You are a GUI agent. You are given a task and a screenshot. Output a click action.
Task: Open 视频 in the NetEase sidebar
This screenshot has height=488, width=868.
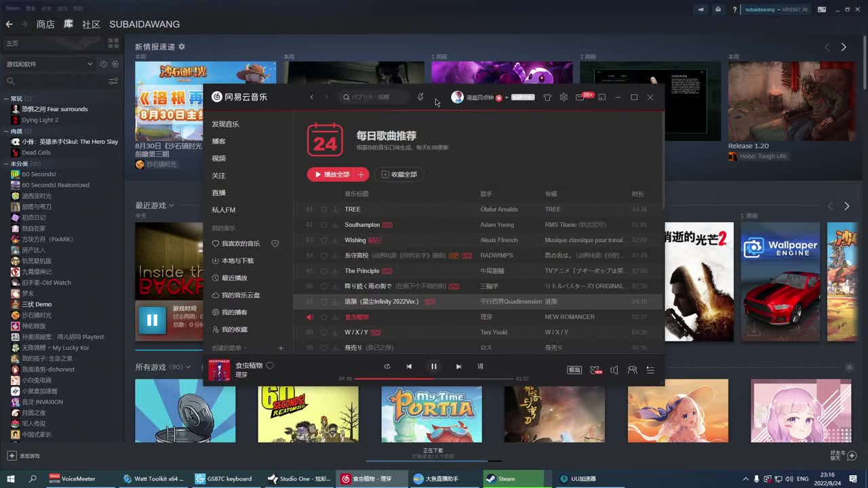click(218, 159)
